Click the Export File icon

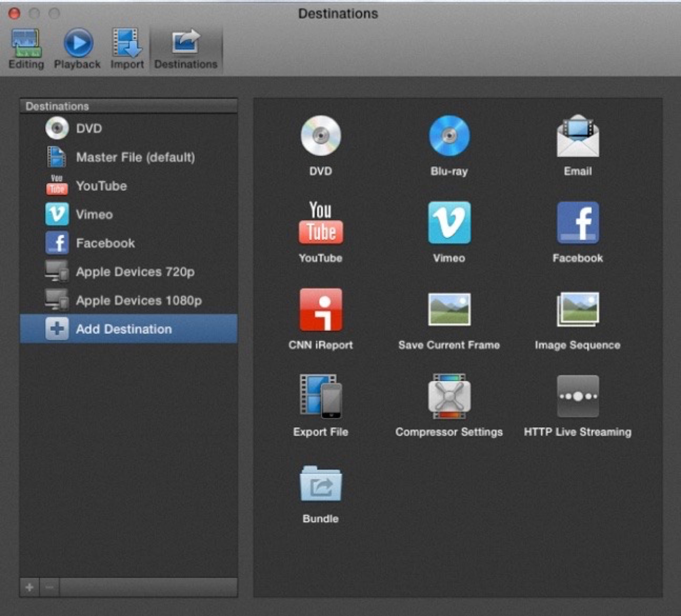321,396
